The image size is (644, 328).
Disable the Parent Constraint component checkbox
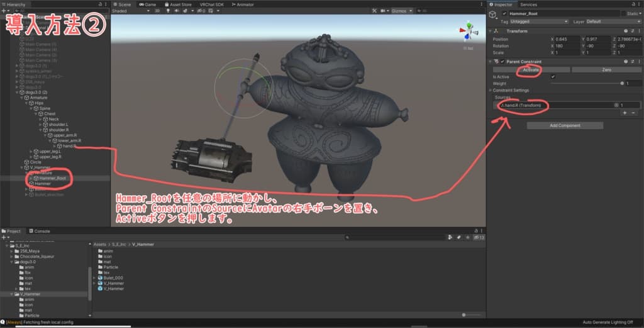click(502, 61)
